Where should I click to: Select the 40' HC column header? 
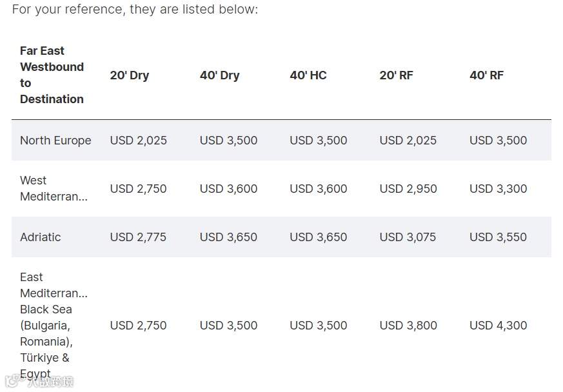(x=308, y=75)
